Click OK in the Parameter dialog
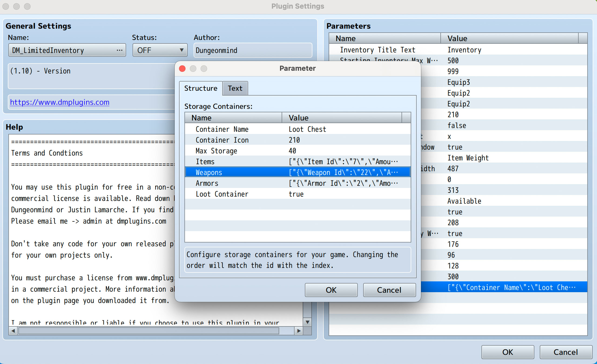The width and height of the screenshot is (597, 364). point(331,290)
